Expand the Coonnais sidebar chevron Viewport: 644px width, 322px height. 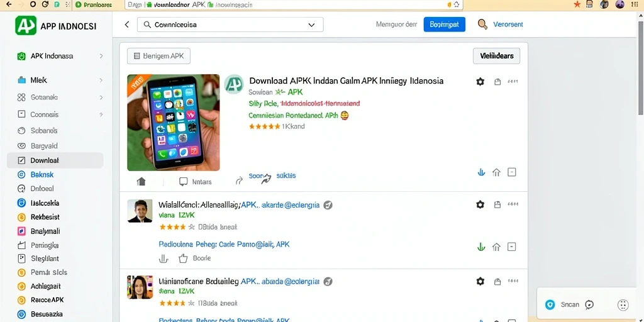tap(101, 114)
